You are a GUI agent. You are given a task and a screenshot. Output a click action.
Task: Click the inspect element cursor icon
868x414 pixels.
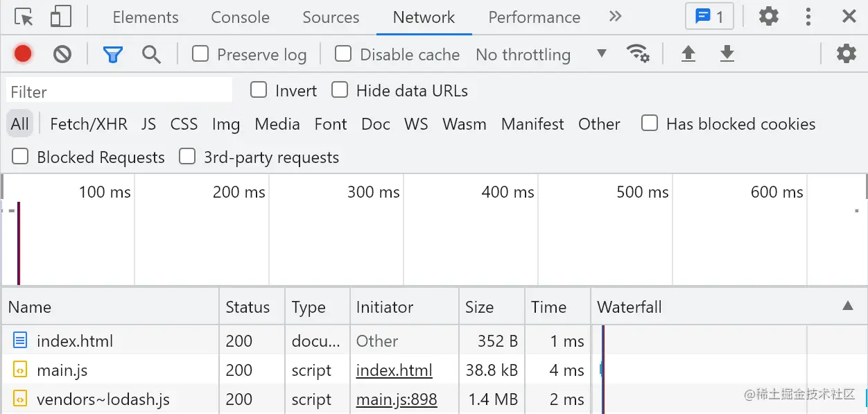(x=24, y=17)
